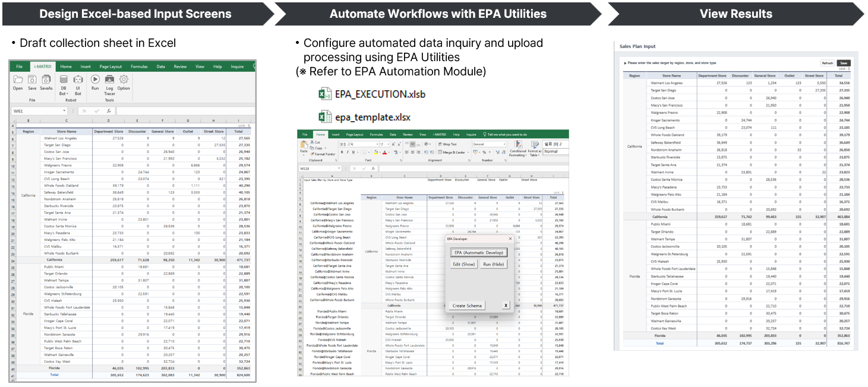Switch to the i-MATRIX ribbon tab
868x387 pixels.
pyautogui.click(x=42, y=66)
